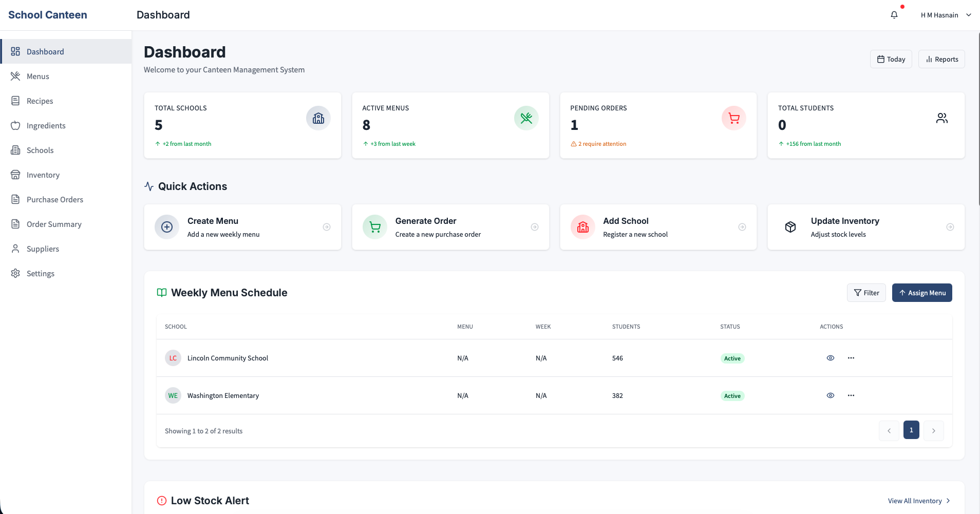Image resolution: width=980 pixels, height=514 pixels.
Task: Click Lincoln Community School name
Action: coord(228,358)
